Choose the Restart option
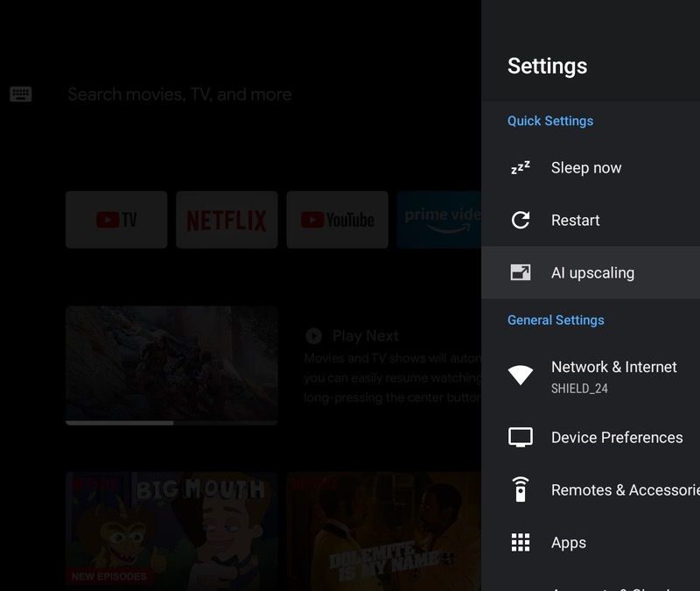 point(575,221)
